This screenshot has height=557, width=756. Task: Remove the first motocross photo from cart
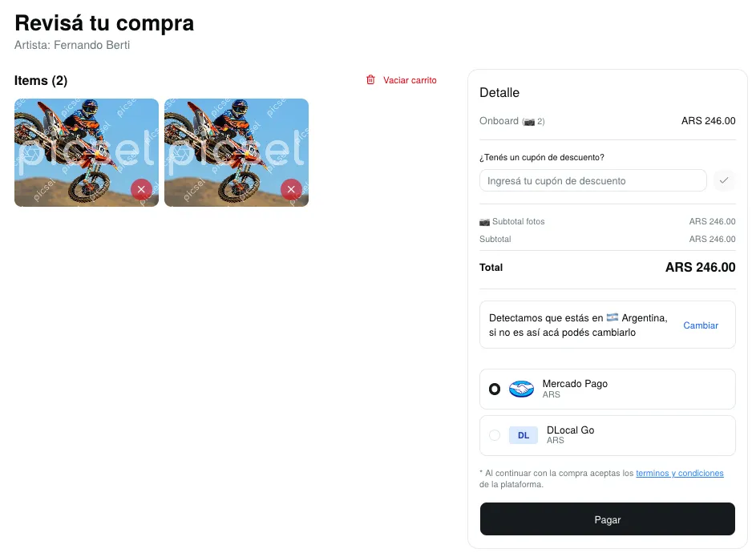[141, 189]
